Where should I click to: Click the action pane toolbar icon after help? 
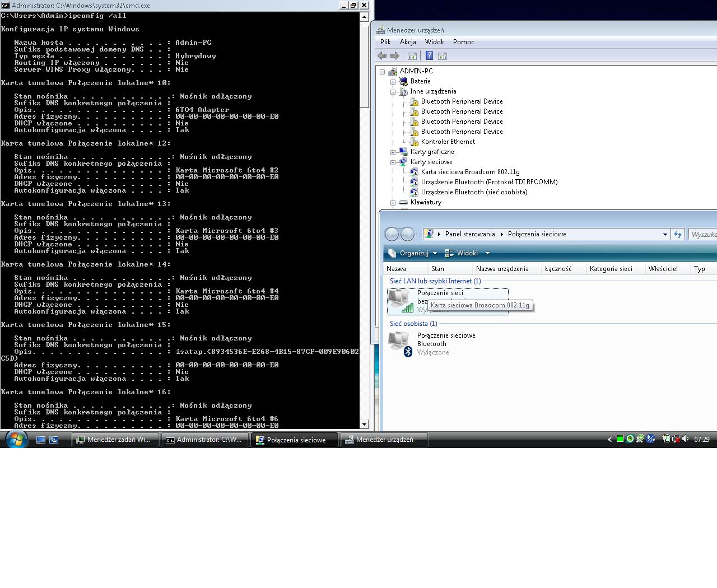click(443, 56)
